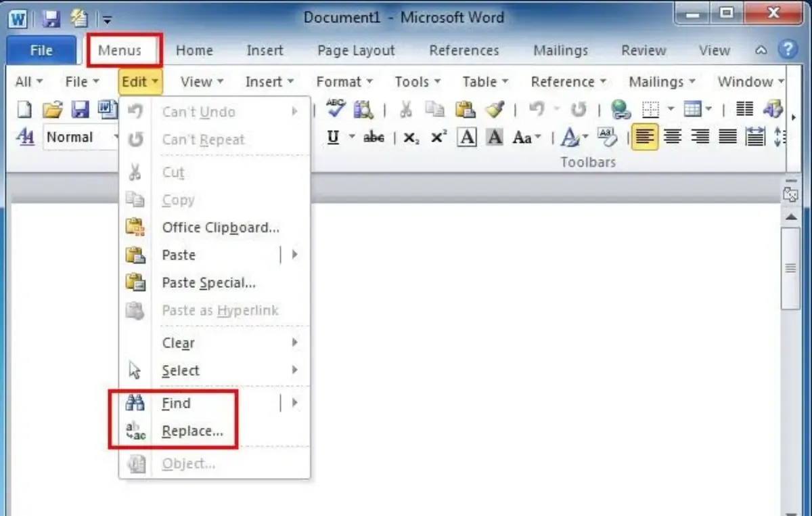The image size is (812, 516).
Task: Expand the Clear submenu arrow
Action: (x=294, y=343)
